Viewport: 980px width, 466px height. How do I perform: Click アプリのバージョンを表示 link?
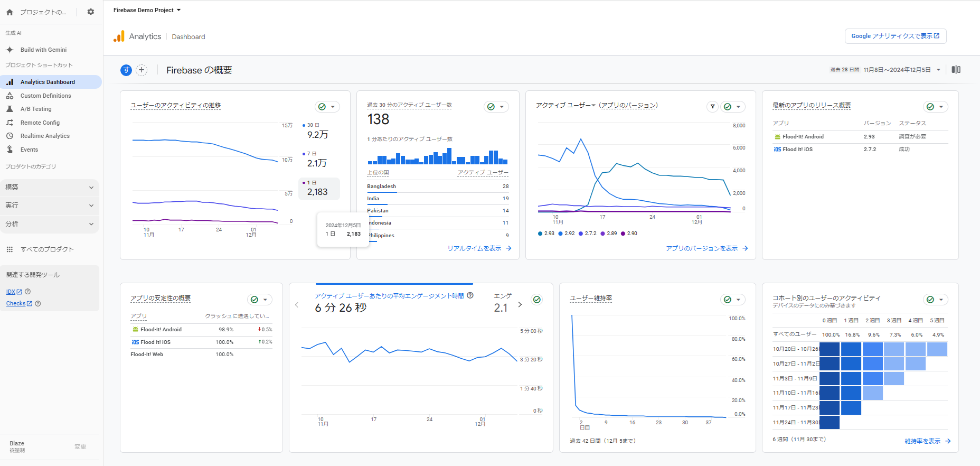pyautogui.click(x=706, y=248)
